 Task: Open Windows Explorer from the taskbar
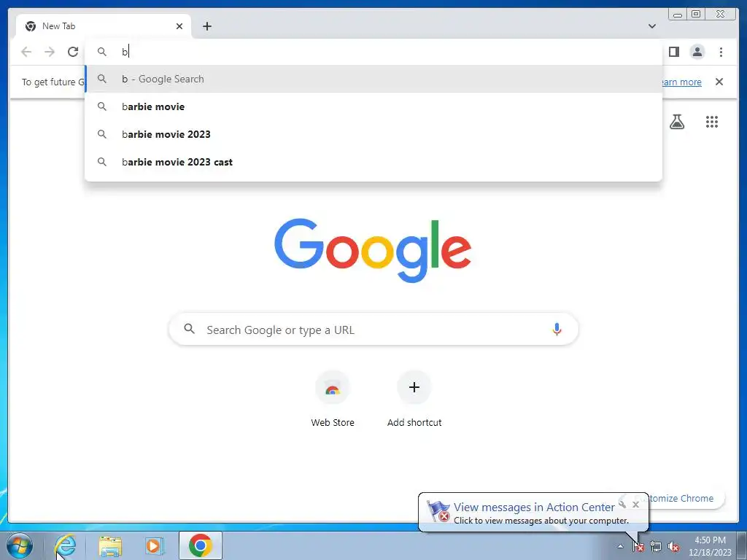click(110, 545)
